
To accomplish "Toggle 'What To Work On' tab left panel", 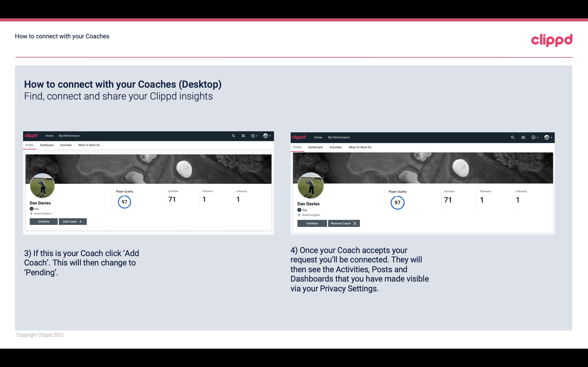I will click(x=88, y=145).
